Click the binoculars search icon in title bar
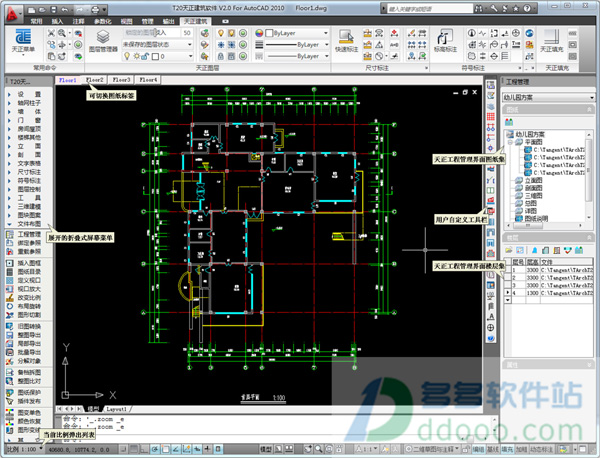The image size is (600, 458). [x=479, y=8]
